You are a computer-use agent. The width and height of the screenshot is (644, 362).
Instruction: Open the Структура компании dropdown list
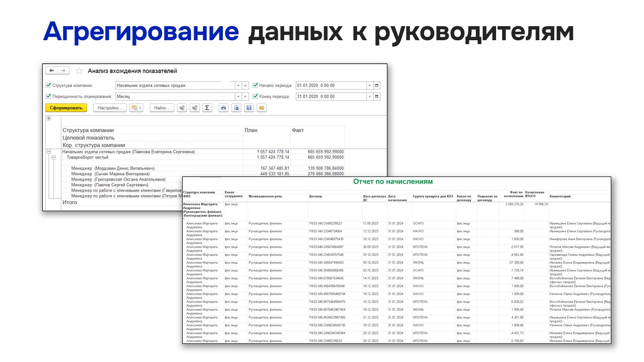(238, 85)
